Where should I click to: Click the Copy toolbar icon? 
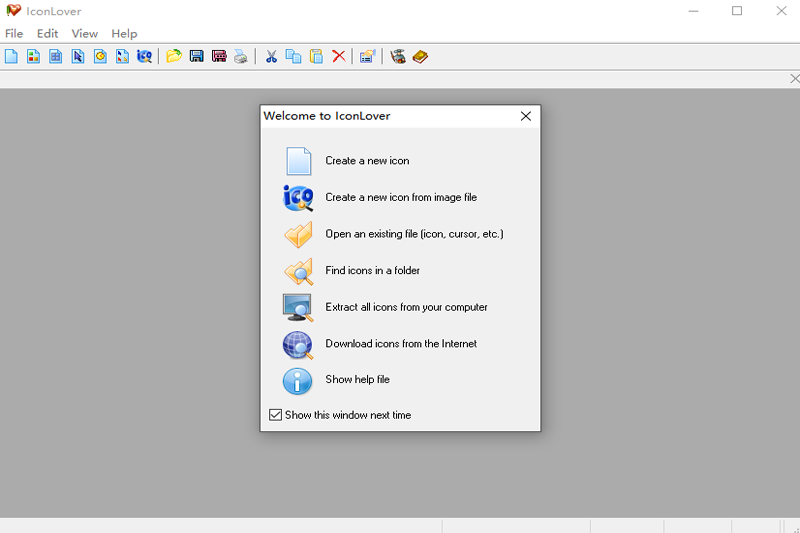[293, 57]
